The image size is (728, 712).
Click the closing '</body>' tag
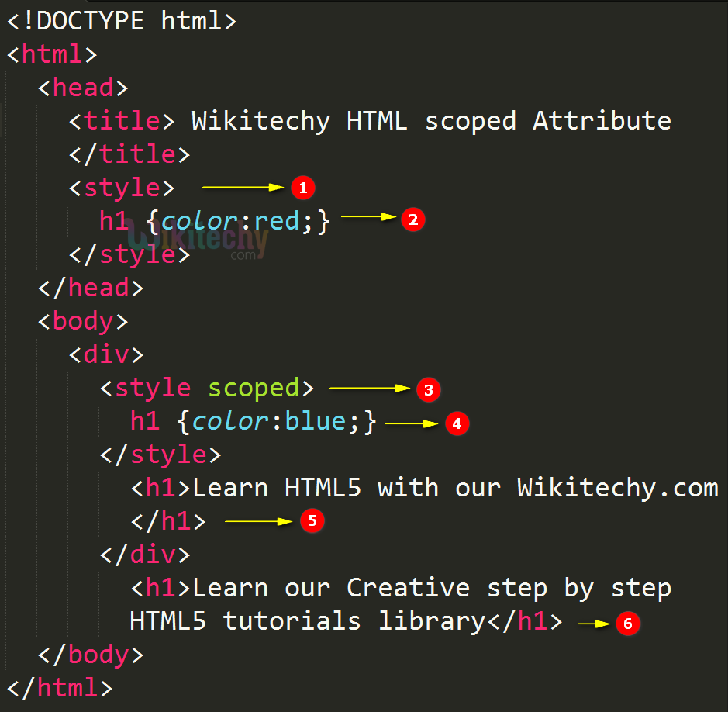point(91,655)
